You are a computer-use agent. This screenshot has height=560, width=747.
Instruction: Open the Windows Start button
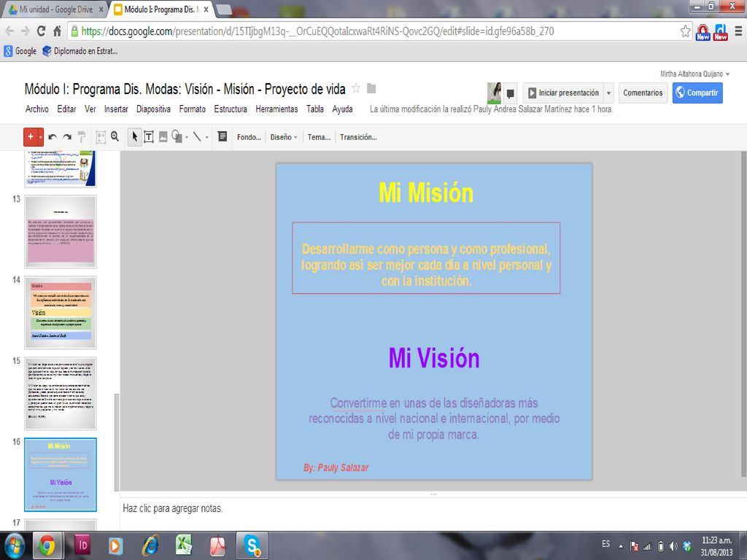click(x=15, y=545)
